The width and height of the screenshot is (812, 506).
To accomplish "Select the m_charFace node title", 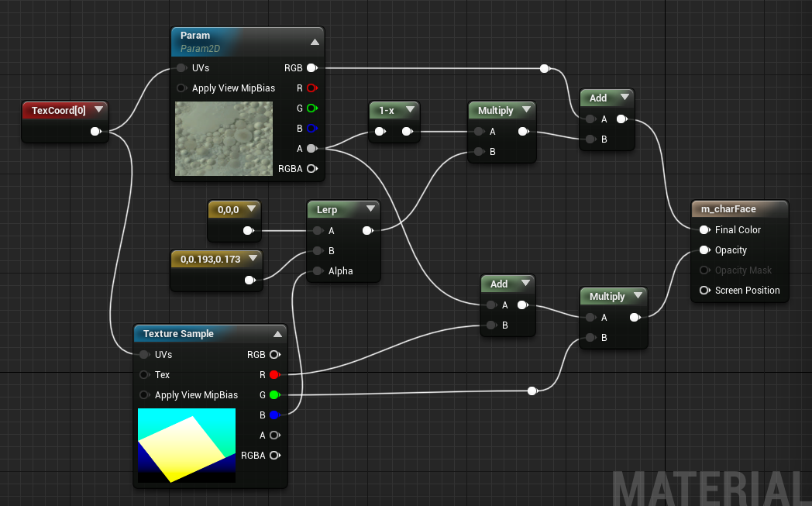I will coord(728,209).
